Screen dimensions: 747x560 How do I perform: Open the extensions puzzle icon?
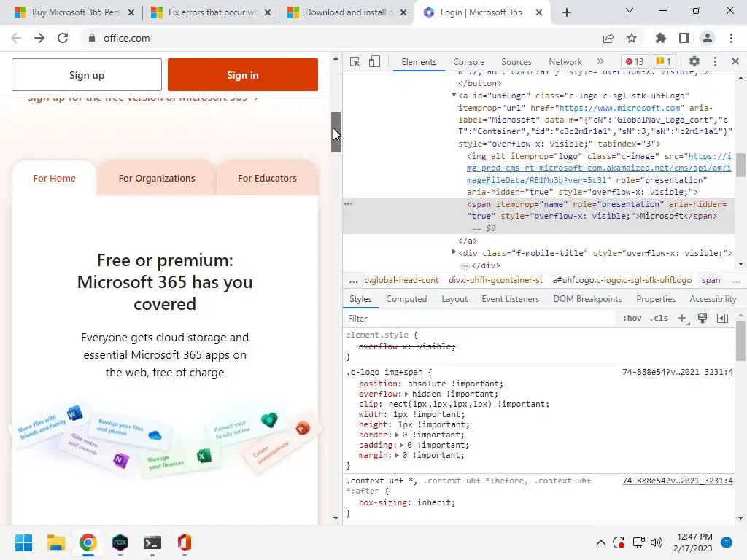(660, 38)
